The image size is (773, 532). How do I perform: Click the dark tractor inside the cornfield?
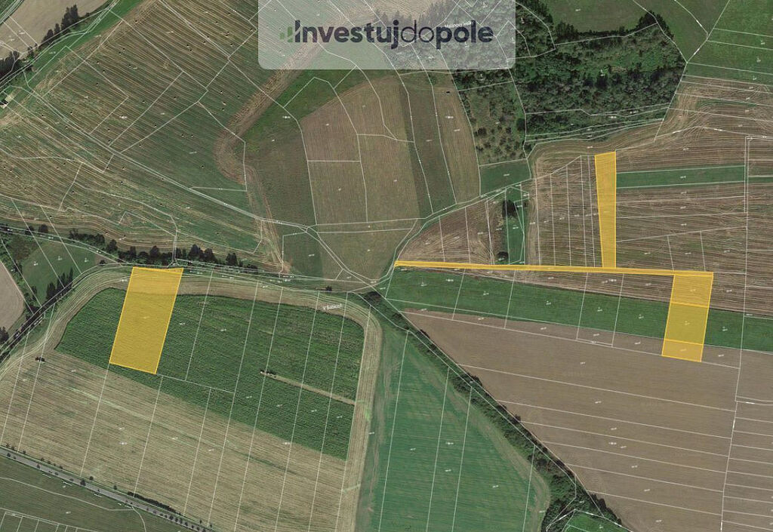tap(268, 373)
